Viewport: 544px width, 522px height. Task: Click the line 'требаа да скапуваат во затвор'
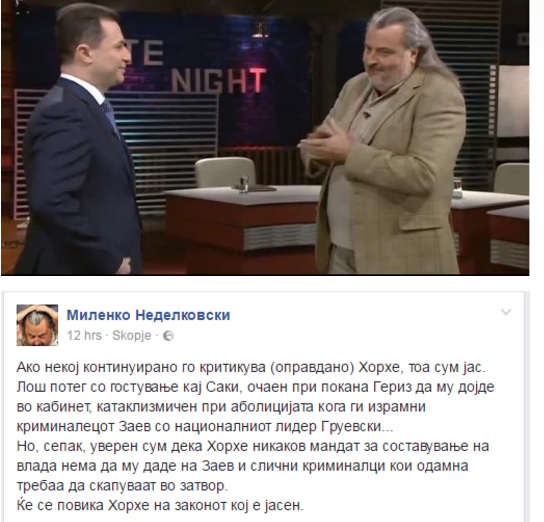pyautogui.click(x=122, y=486)
